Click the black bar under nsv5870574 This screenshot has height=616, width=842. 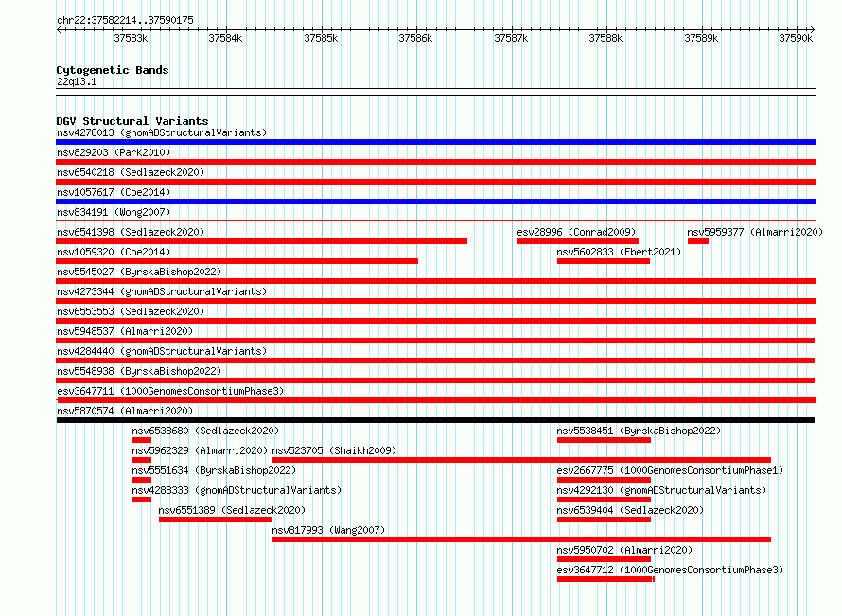[x=435, y=420]
